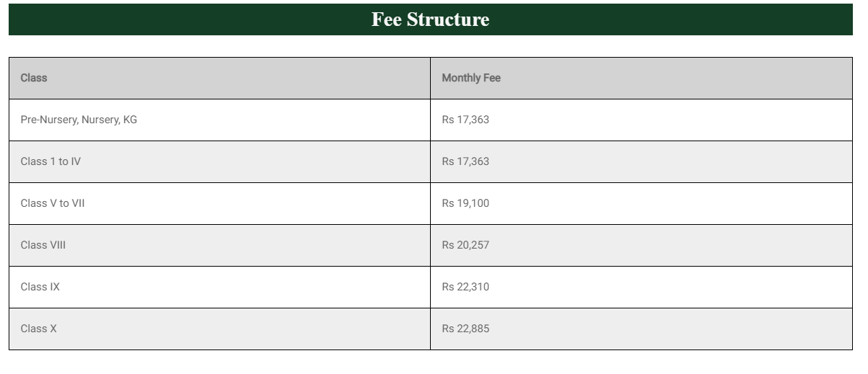Click empty area in the Class IX fee cell
The height and width of the screenshot is (374, 868).
(x=671, y=287)
